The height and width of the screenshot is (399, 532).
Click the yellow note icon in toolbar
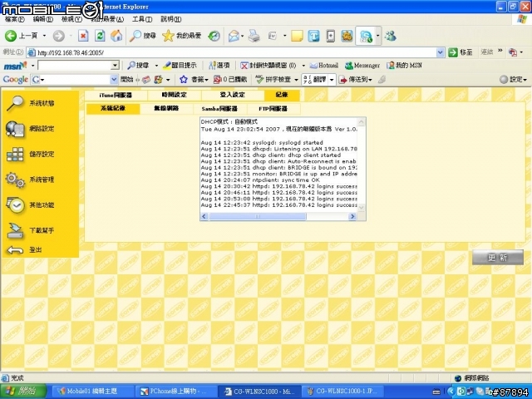pyautogui.click(x=297, y=36)
